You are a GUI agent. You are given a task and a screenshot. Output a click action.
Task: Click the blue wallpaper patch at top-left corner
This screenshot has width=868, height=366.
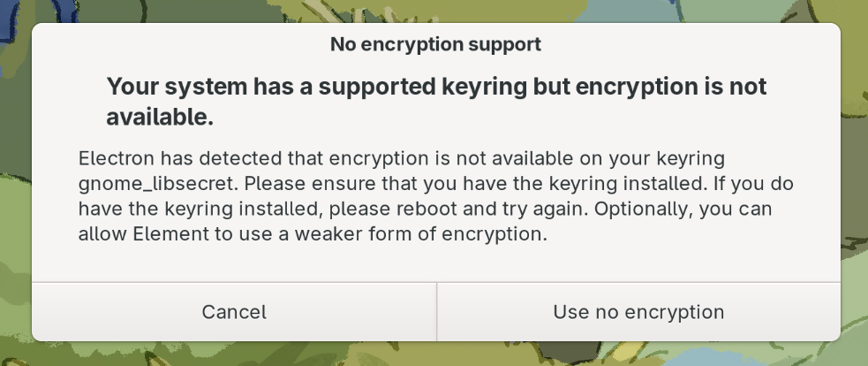pos(11,11)
